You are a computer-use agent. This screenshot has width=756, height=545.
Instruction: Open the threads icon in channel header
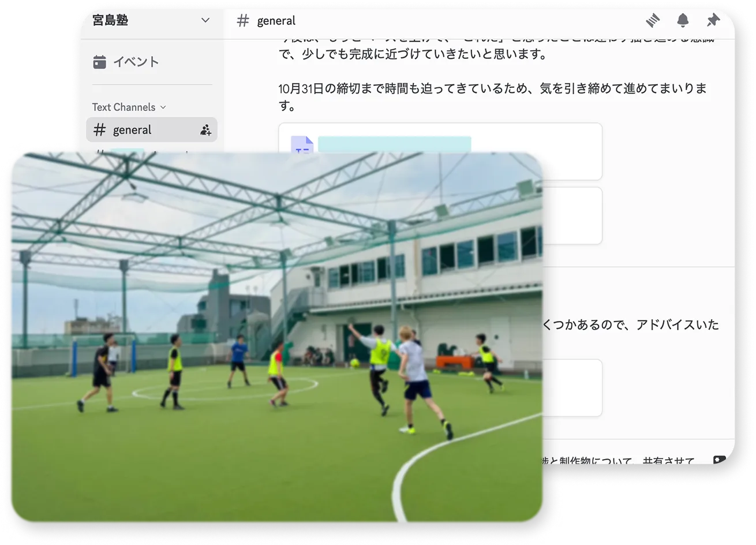click(x=653, y=21)
